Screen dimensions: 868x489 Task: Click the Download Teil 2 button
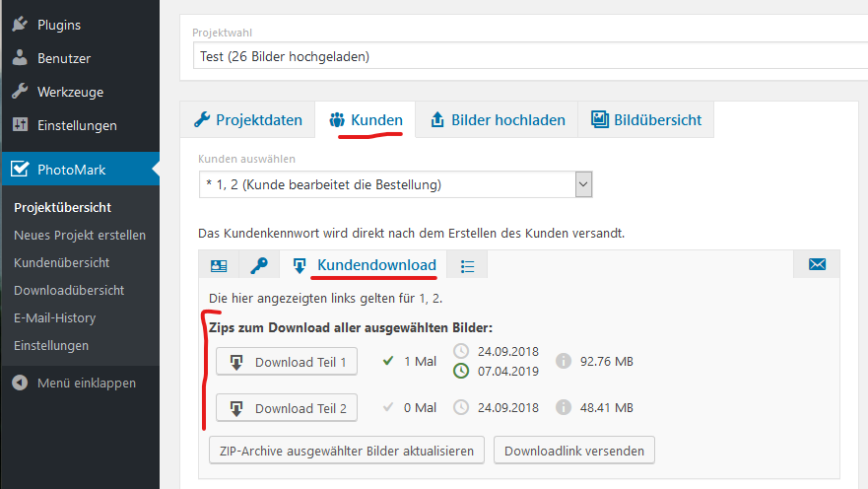[287, 408]
